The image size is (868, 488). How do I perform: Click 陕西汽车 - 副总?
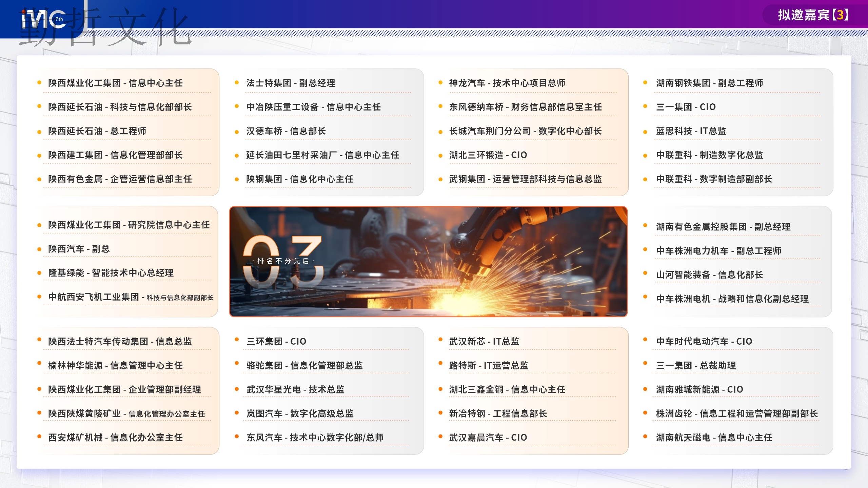tap(79, 249)
